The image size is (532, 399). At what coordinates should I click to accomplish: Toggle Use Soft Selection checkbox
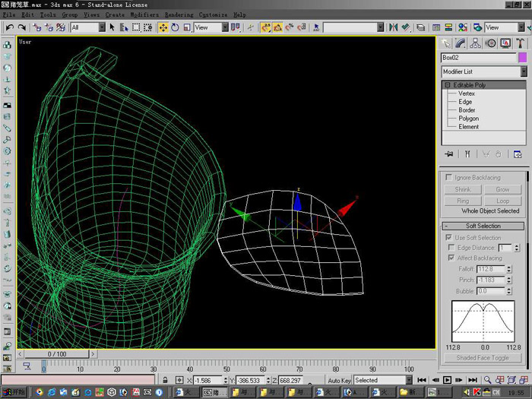pos(449,237)
